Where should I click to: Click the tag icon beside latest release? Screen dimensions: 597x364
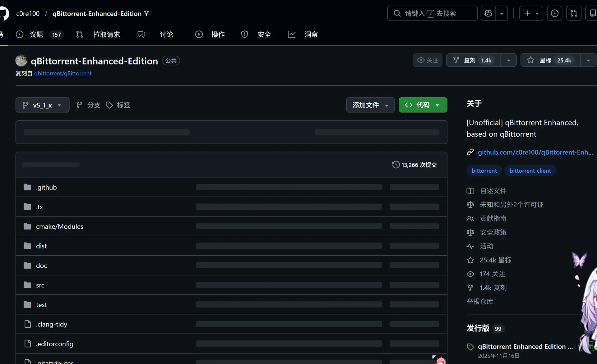point(470,347)
